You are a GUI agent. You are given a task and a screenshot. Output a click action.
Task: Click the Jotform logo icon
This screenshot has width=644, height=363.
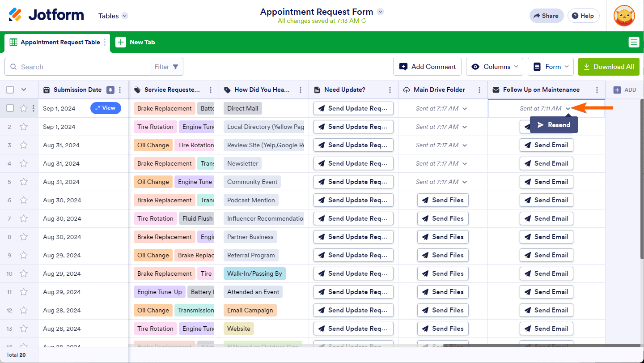[x=15, y=15]
